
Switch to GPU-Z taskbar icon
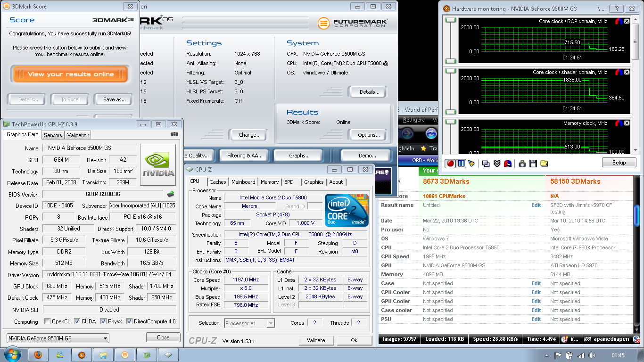[147, 355]
